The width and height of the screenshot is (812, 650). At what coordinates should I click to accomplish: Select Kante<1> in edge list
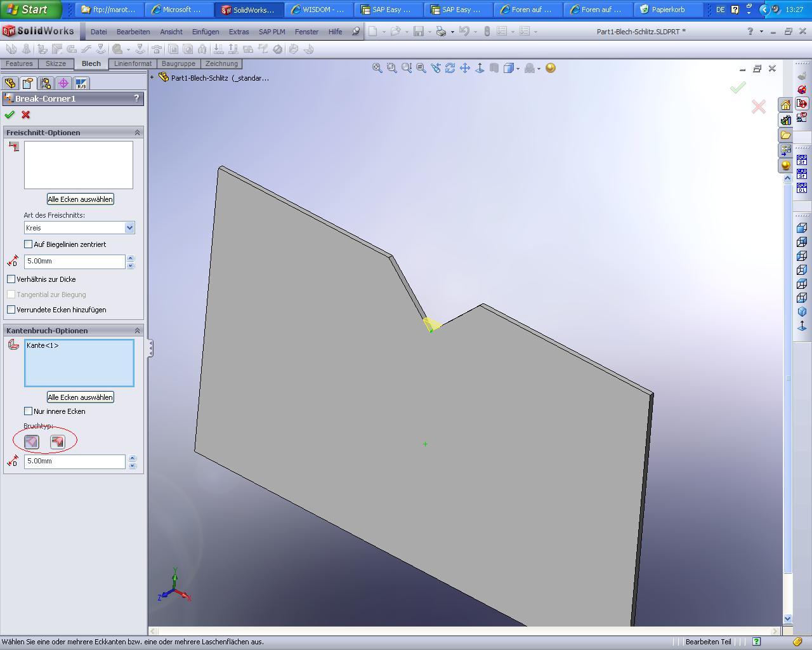[x=43, y=345]
